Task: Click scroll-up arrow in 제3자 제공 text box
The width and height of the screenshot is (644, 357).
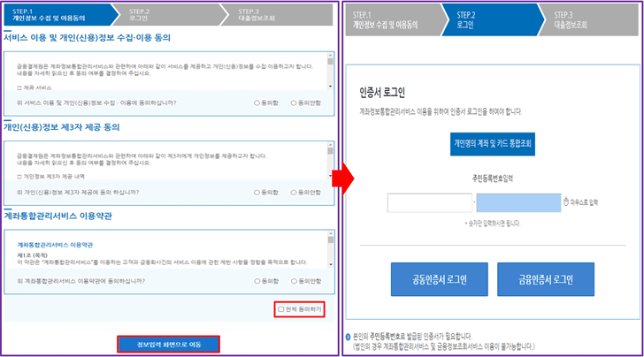Action: [330, 144]
